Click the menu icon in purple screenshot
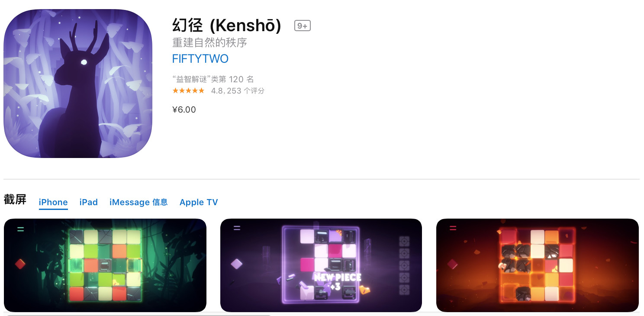Viewport: 644px width, 316px height. [x=237, y=228]
